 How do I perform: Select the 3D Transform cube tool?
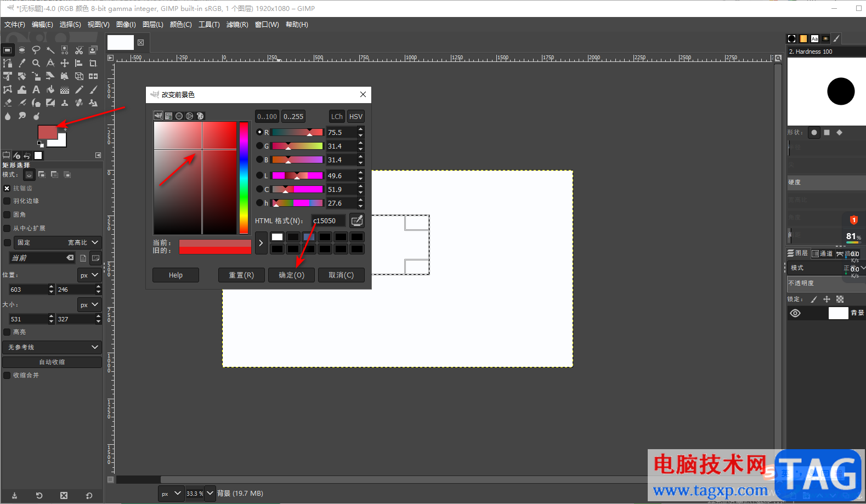(79, 76)
